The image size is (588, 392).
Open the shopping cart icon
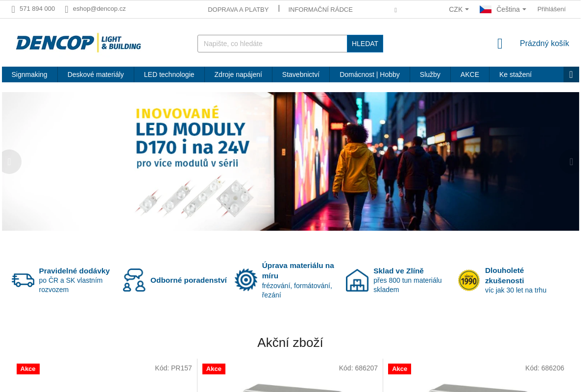500,44
